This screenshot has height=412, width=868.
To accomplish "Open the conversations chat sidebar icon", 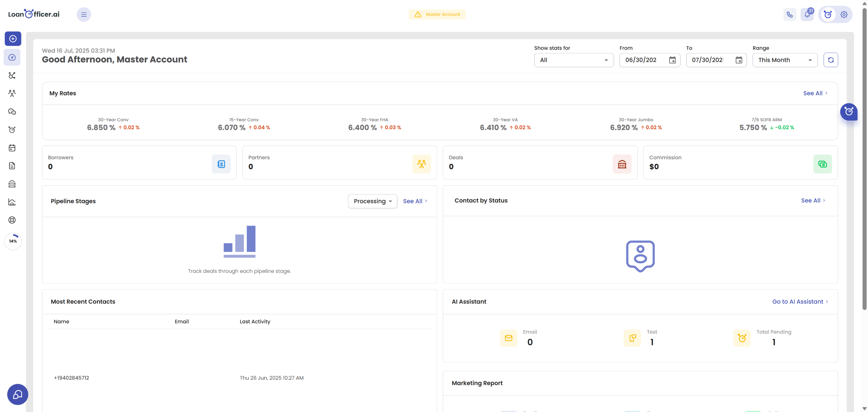I will pos(12,112).
